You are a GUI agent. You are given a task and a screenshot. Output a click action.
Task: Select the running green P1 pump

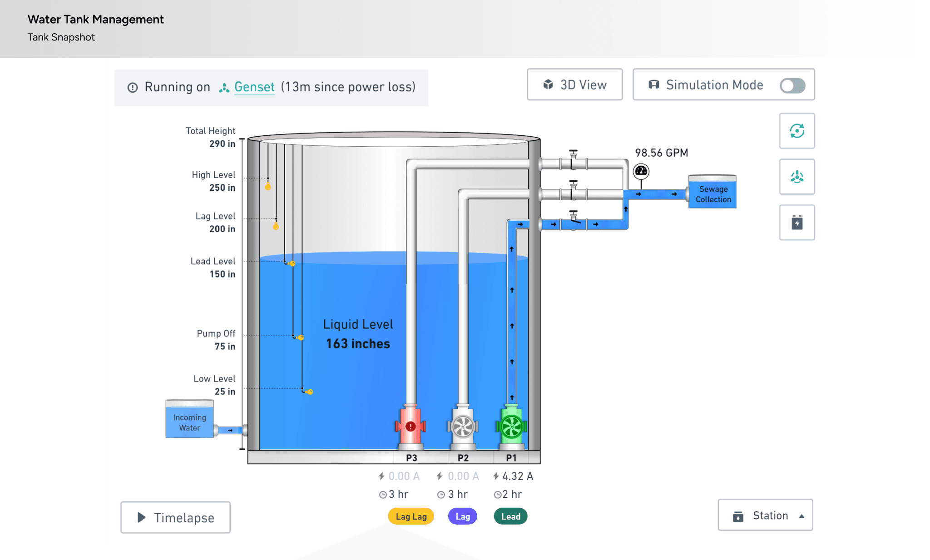[511, 426]
